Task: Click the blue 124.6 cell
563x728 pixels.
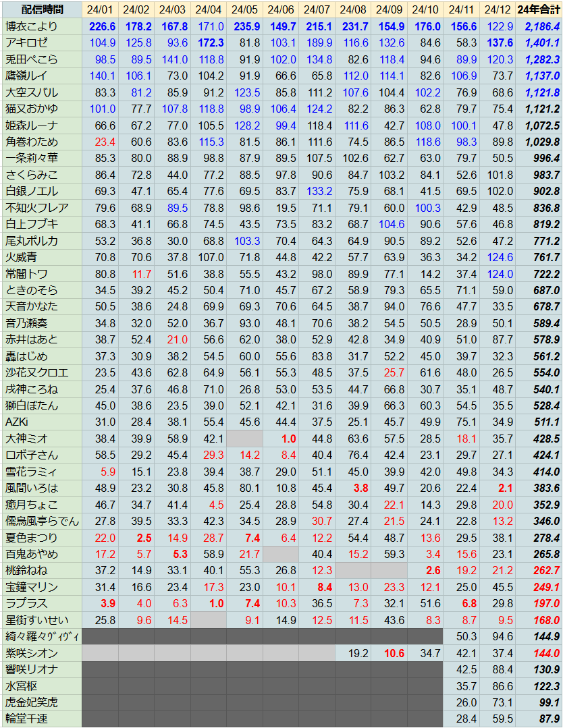Action: (498, 257)
